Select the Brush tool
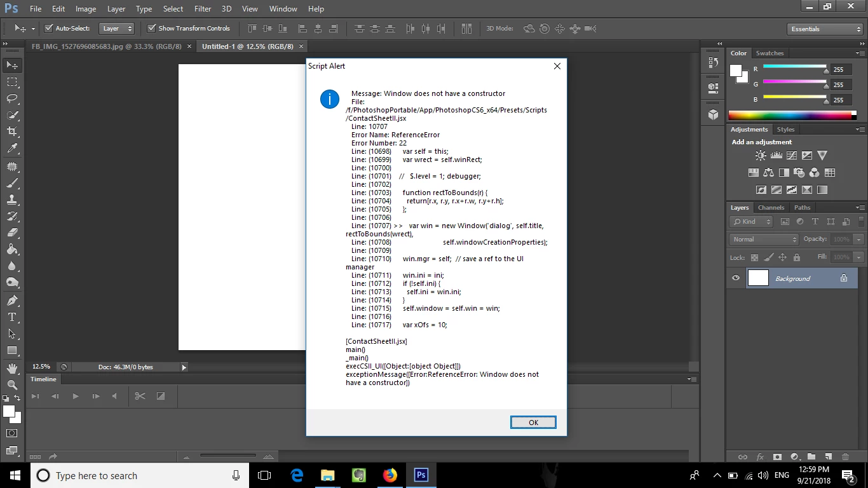Viewport: 868px width, 488px height. pyautogui.click(x=12, y=183)
